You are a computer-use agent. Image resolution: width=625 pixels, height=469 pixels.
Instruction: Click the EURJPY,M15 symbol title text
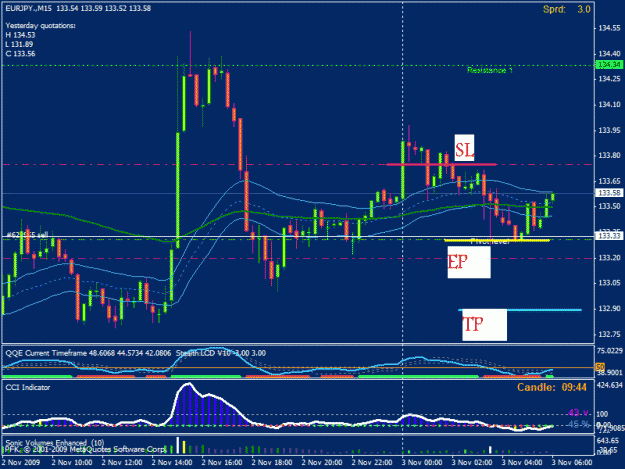[x=29, y=8]
